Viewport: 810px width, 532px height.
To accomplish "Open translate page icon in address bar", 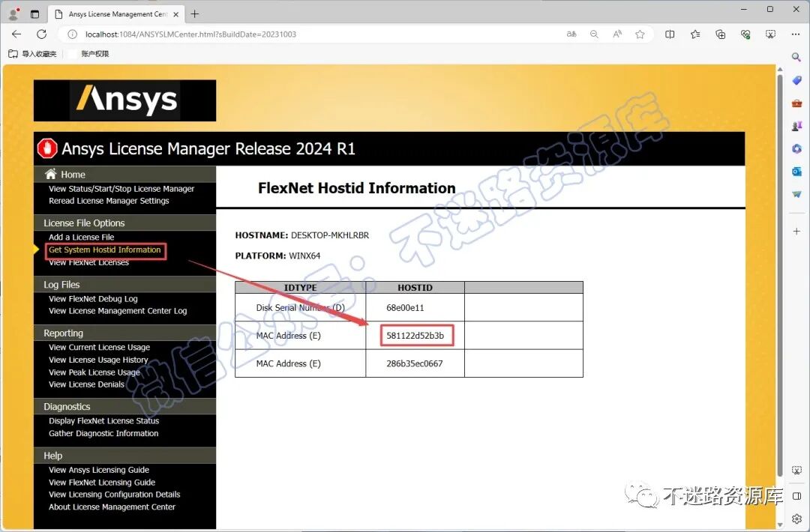I will click(571, 34).
